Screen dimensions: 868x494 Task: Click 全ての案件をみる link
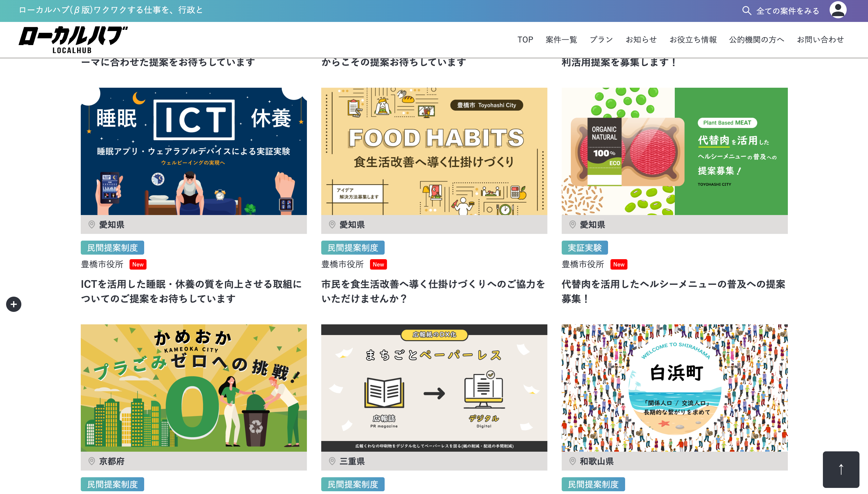pyautogui.click(x=788, y=11)
